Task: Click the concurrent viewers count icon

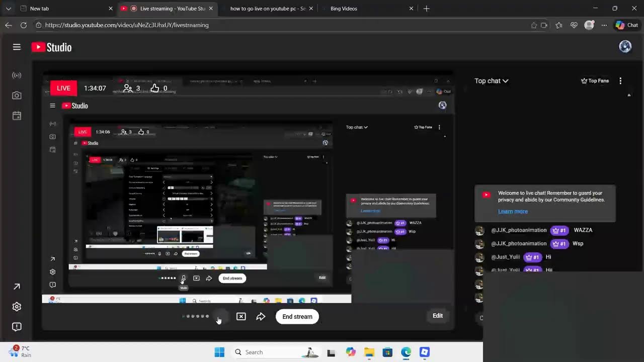Action: (x=128, y=88)
